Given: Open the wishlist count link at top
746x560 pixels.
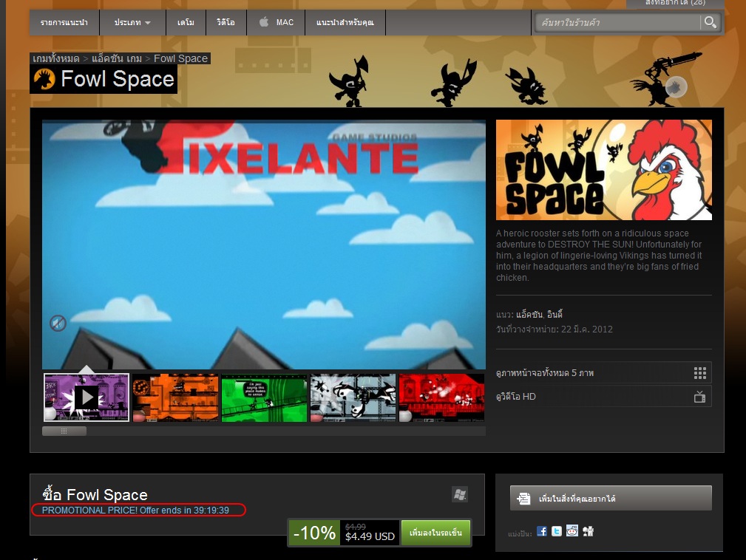Looking at the screenshot, I should point(675,3).
